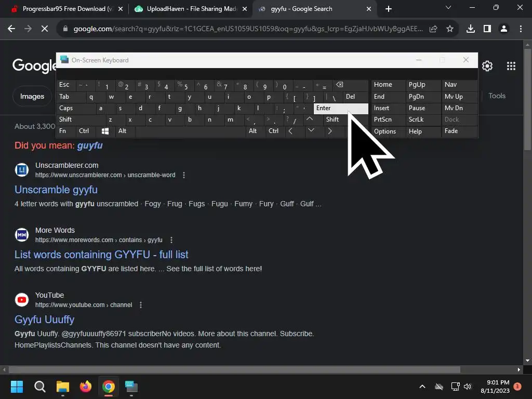Image resolution: width=532 pixels, height=399 pixels.
Task: Toggle right Alt key on keyboard
Action: coord(256,131)
